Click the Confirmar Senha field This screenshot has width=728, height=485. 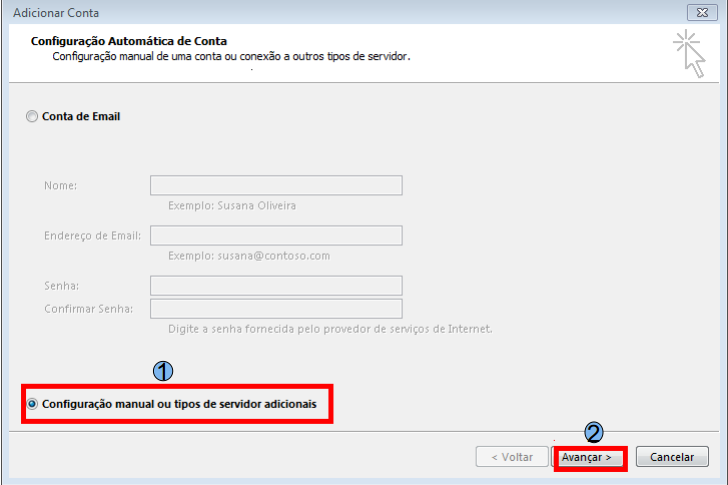click(x=276, y=308)
